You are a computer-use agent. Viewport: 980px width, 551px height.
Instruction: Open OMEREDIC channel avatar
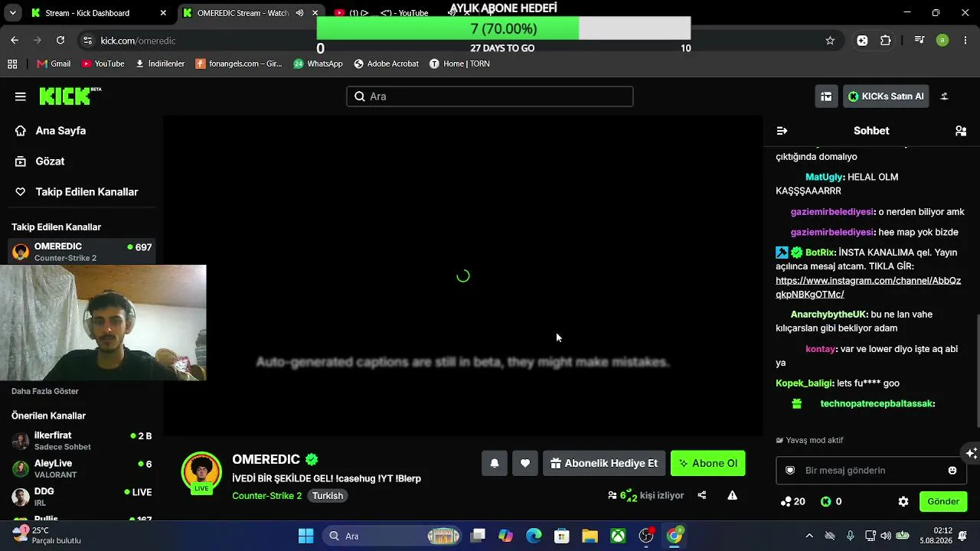pos(201,471)
